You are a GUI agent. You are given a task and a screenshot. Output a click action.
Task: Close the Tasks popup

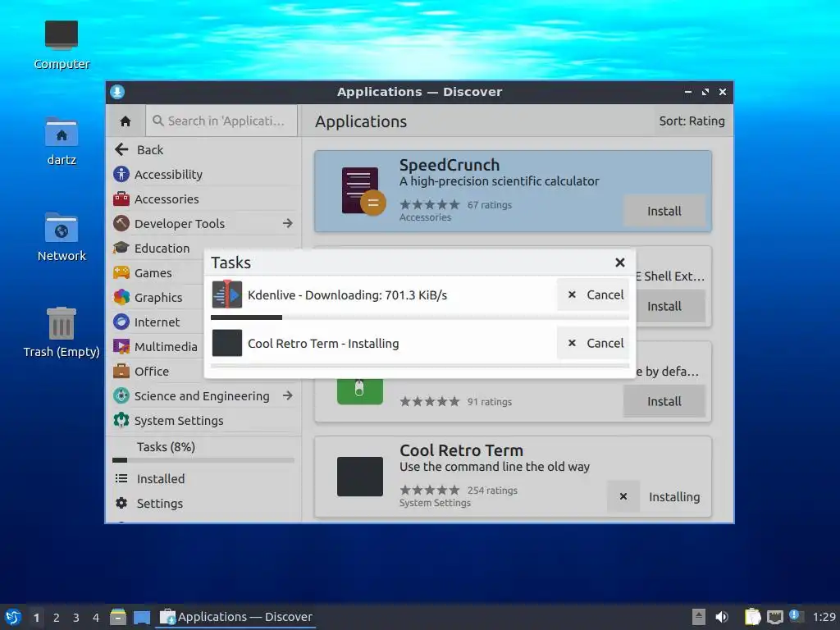click(620, 262)
